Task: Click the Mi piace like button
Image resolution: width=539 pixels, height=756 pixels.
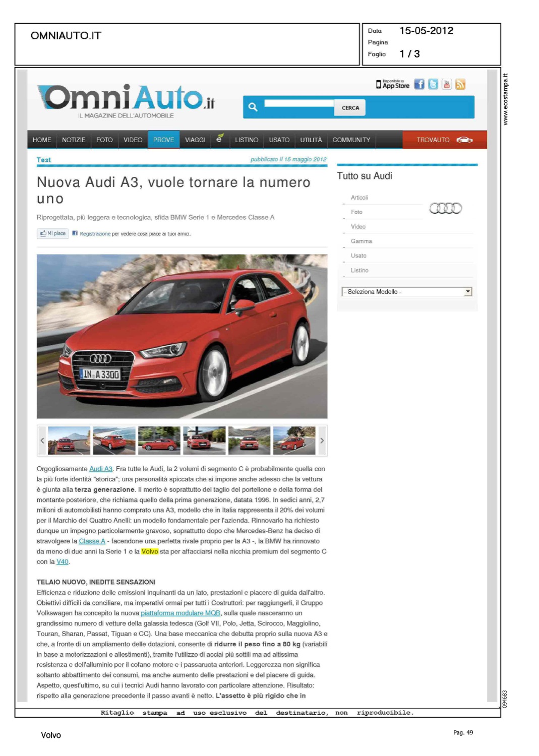Action: [x=53, y=234]
